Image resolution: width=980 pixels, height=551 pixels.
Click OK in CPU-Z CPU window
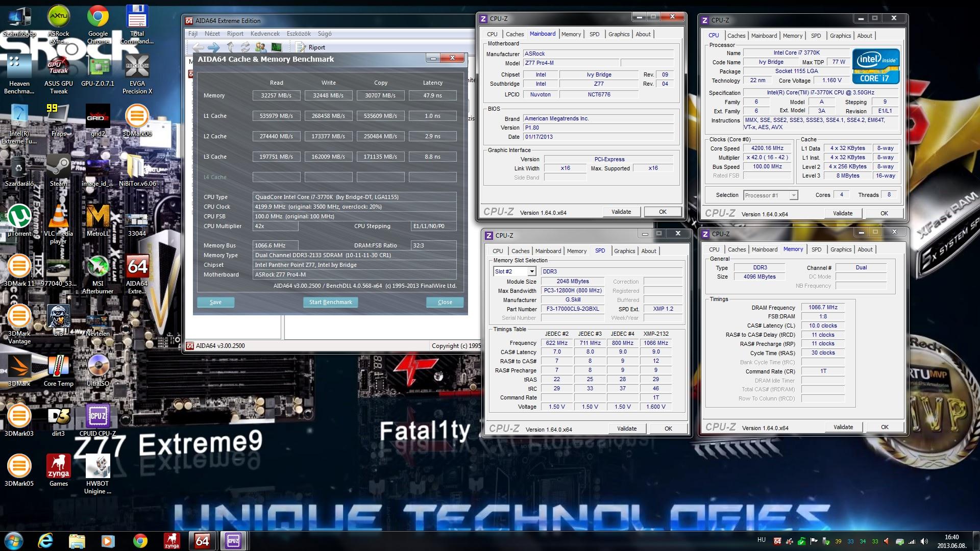tap(884, 213)
